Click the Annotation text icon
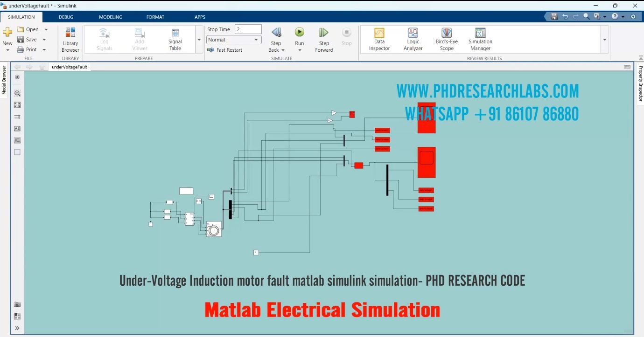644x337 pixels. (17, 128)
